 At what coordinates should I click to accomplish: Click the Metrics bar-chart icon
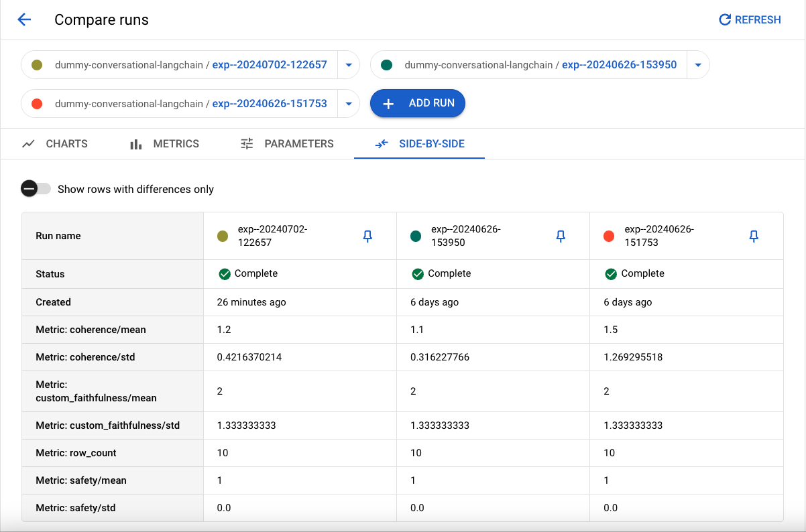pyautogui.click(x=136, y=143)
